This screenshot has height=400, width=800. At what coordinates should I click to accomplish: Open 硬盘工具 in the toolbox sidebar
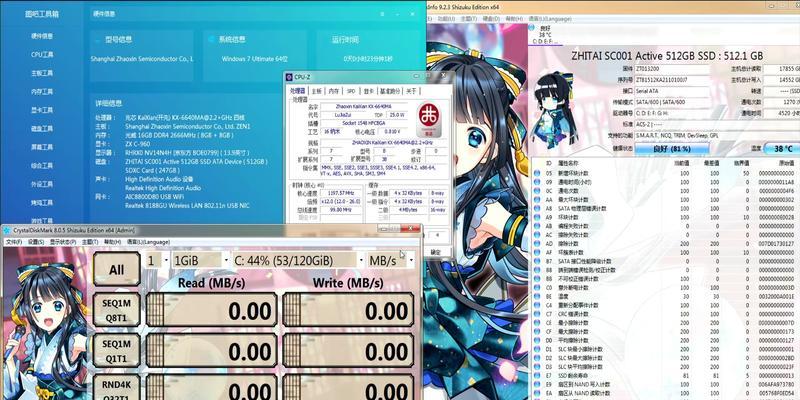[x=42, y=129]
